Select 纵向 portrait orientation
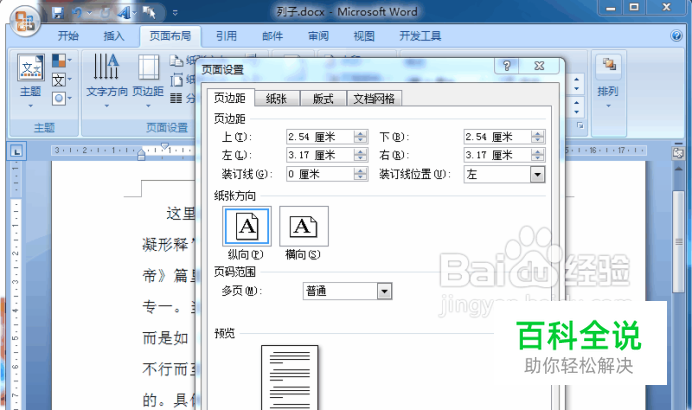This screenshot has height=410, width=692. pyautogui.click(x=247, y=226)
